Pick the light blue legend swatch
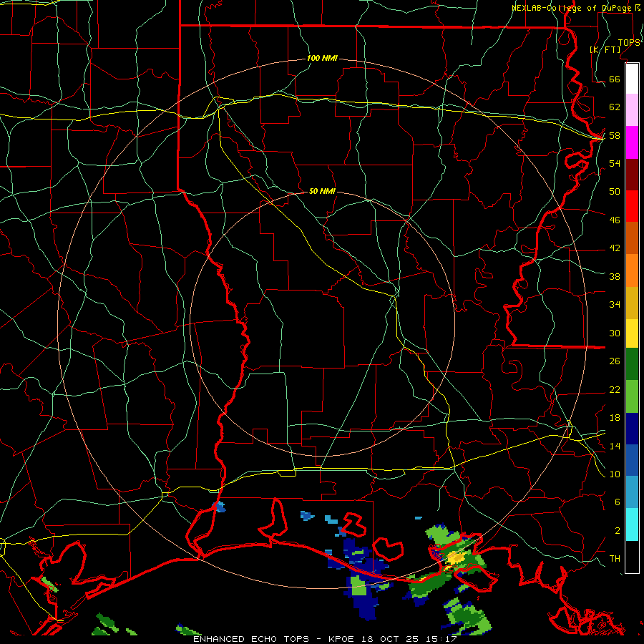This screenshot has height=644, width=644. coord(632,492)
